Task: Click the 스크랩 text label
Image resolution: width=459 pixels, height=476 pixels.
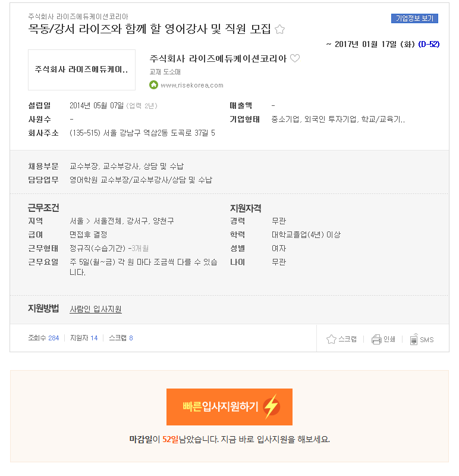Action: (x=347, y=339)
